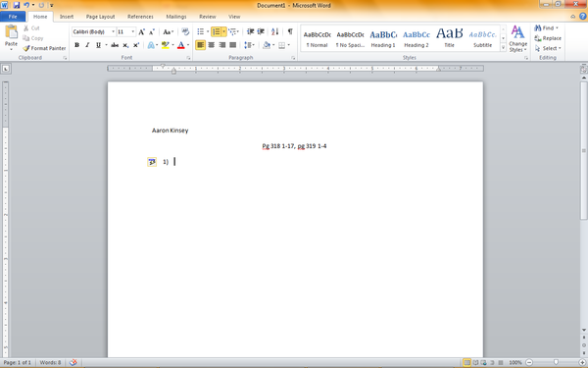Screen dimensions: 588x368
Task: Toggle Bold formatting
Action: [76, 45]
